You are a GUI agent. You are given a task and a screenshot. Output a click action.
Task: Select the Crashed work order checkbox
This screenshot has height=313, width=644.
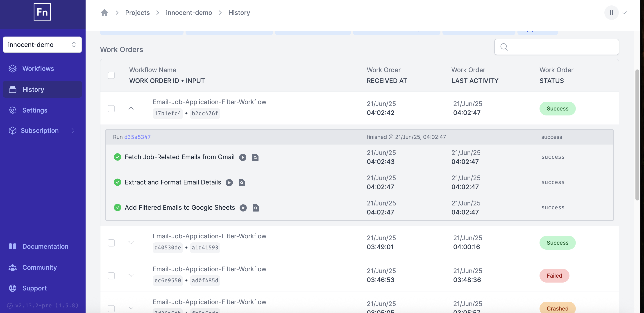[x=111, y=308]
